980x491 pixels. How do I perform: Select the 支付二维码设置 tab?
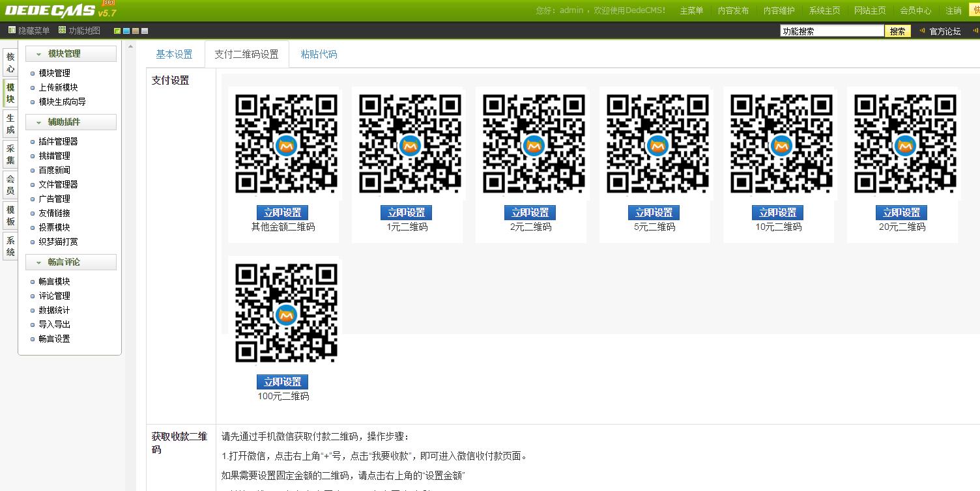246,54
